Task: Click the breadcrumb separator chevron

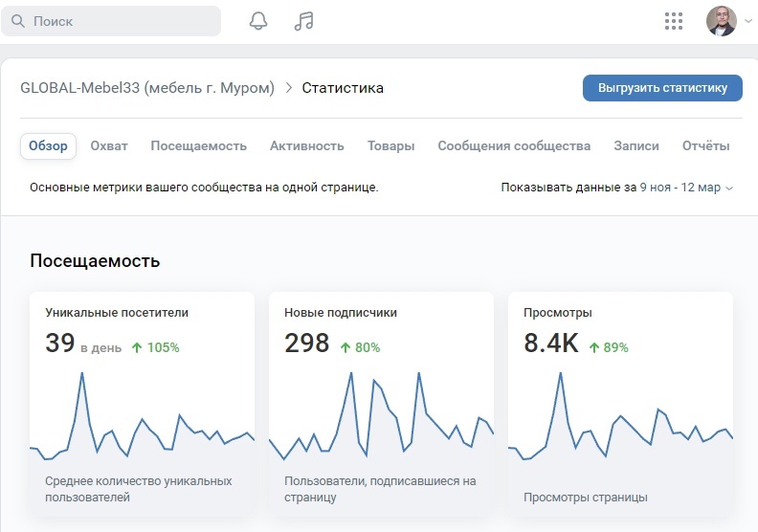Action: tap(289, 88)
